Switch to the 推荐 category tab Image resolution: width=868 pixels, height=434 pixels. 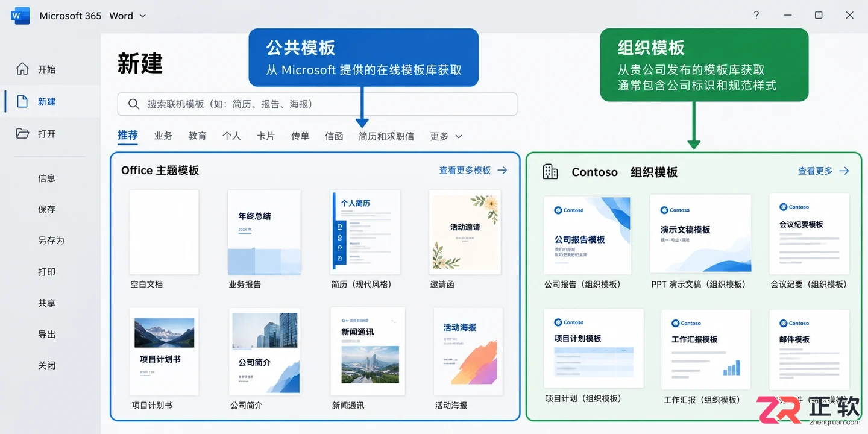(x=128, y=136)
